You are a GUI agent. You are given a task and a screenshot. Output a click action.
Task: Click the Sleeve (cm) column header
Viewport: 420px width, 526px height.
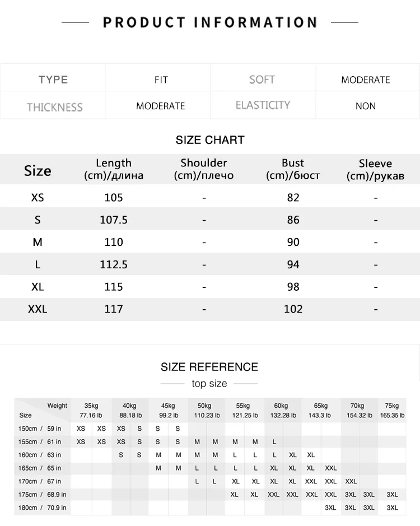[375, 169]
